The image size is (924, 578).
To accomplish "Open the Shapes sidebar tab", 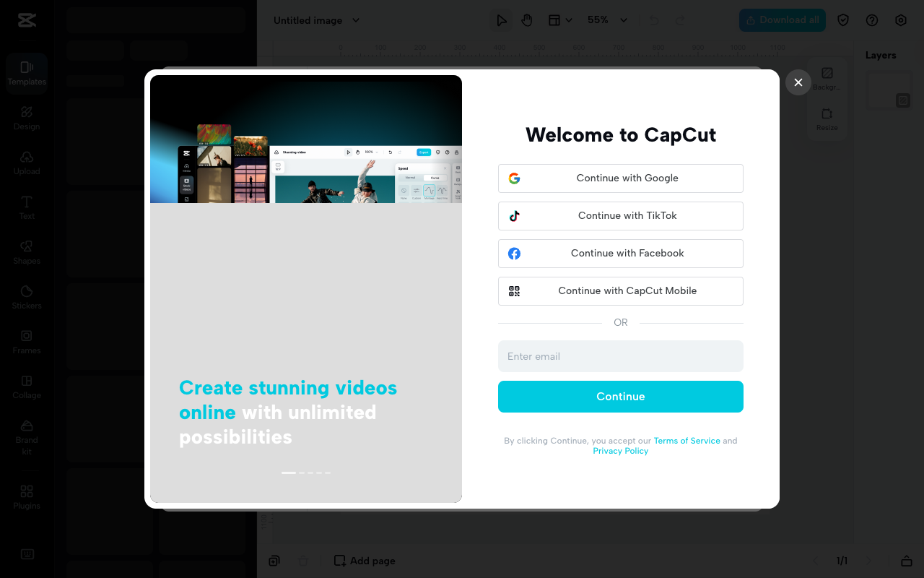I will (27, 253).
